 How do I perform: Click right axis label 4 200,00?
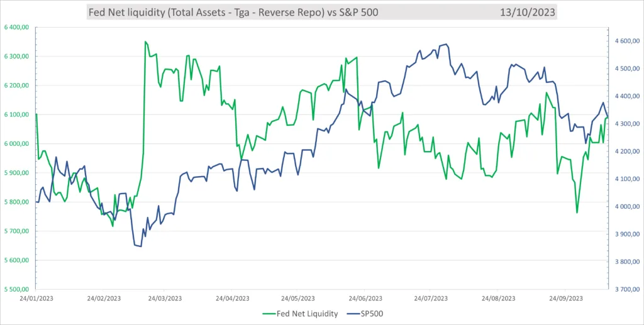(x=627, y=152)
